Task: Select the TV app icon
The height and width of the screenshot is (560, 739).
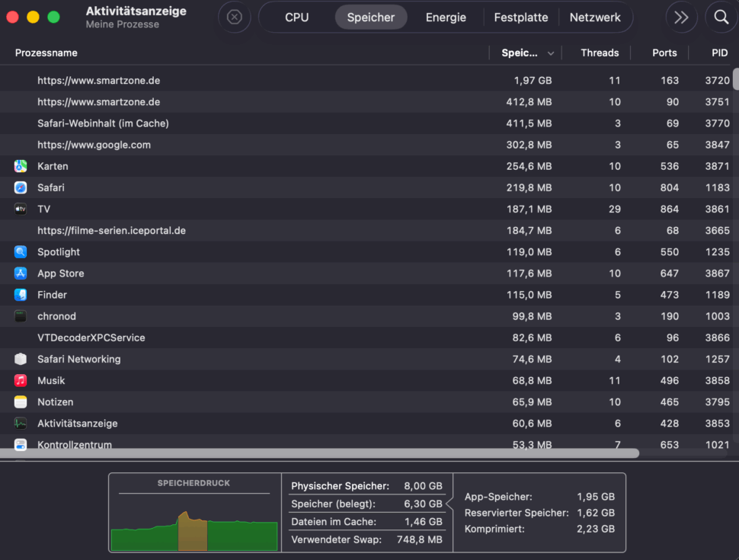Action: pos(21,208)
